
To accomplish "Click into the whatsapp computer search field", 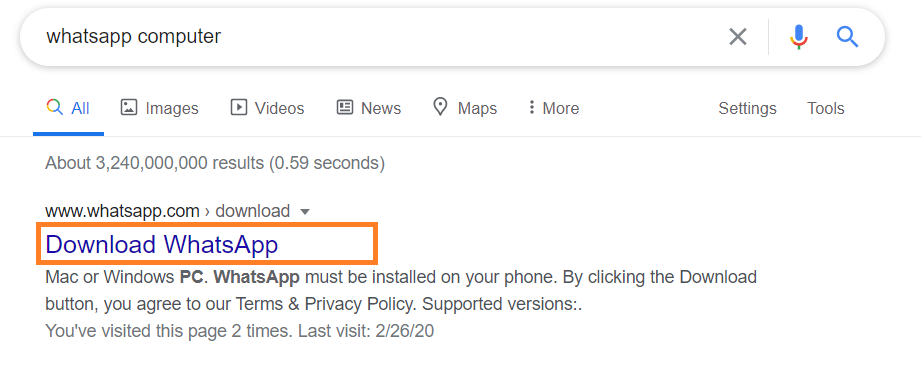I will point(376,37).
